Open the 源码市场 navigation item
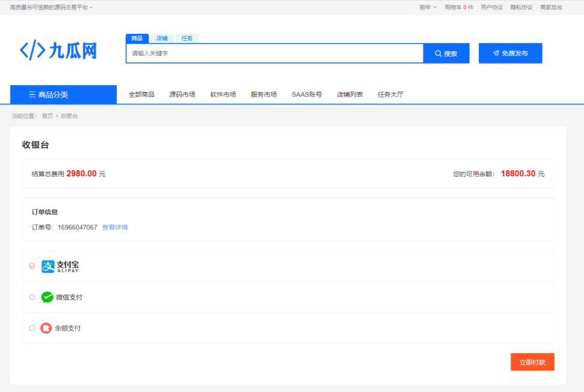 tap(182, 94)
